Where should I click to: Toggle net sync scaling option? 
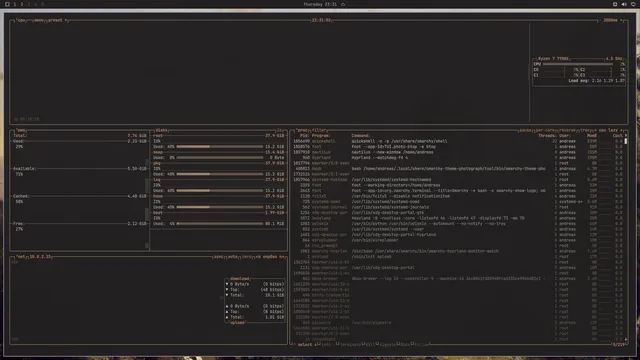click(x=219, y=257)
